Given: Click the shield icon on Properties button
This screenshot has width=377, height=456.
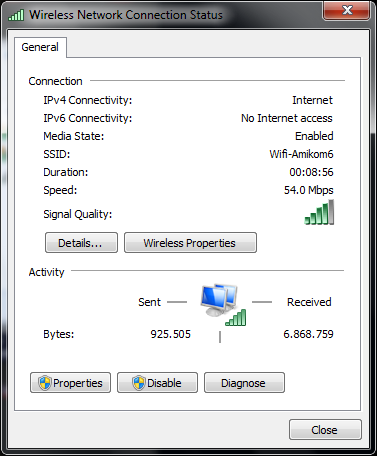Looking at the screenshot, I should [x=45, y=383].
